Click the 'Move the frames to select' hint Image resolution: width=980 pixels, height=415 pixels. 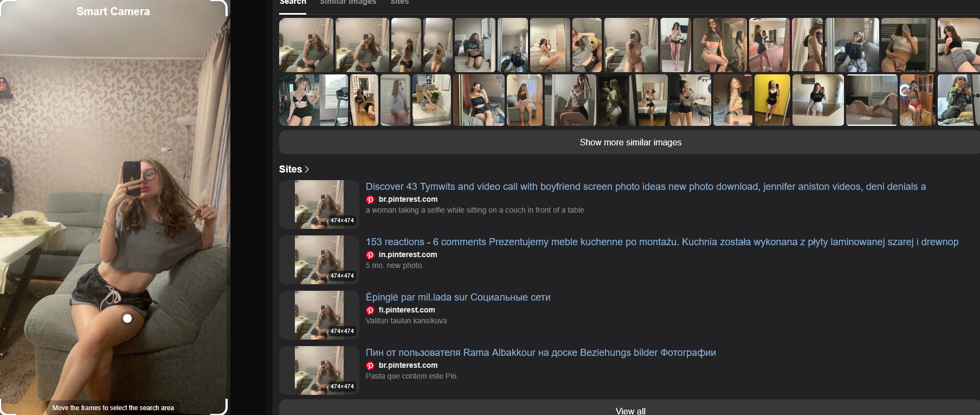pyautogui.click(x=113, y=408)
